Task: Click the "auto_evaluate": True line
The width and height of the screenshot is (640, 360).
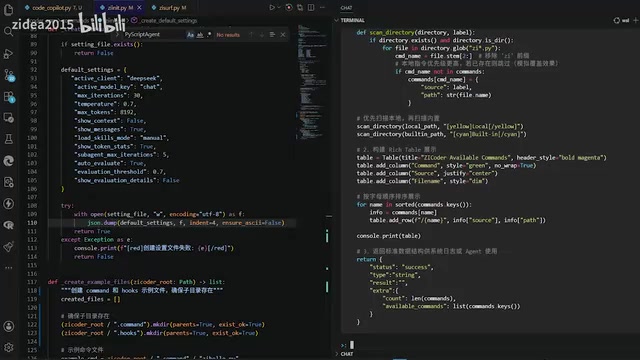Action: [x=110, y=163]
